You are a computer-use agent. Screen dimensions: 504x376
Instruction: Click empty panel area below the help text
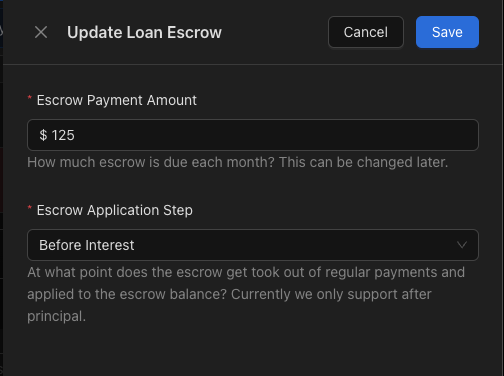253,350
